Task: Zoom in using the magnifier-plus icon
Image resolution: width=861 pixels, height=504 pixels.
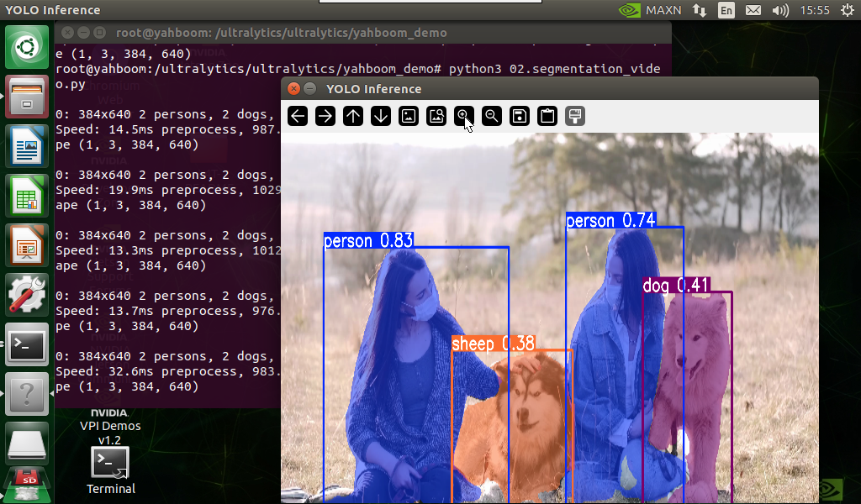Action: tap(464, 116)
